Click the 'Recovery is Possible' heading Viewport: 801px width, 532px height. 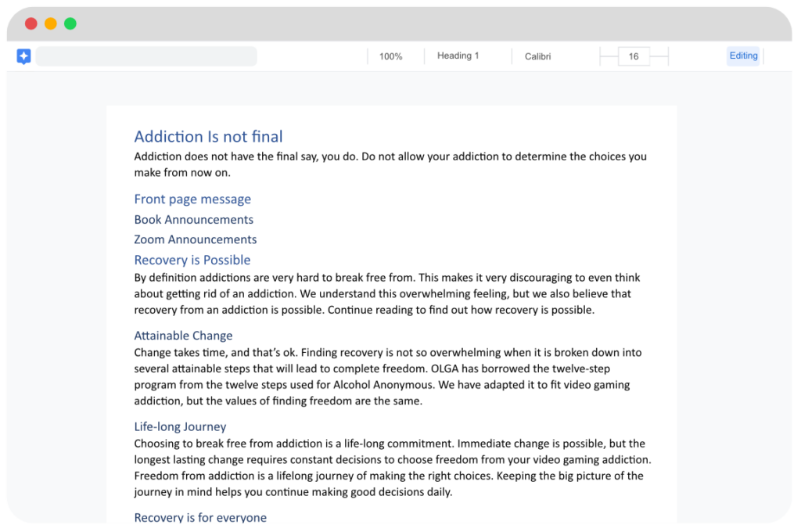pos(192,260)
